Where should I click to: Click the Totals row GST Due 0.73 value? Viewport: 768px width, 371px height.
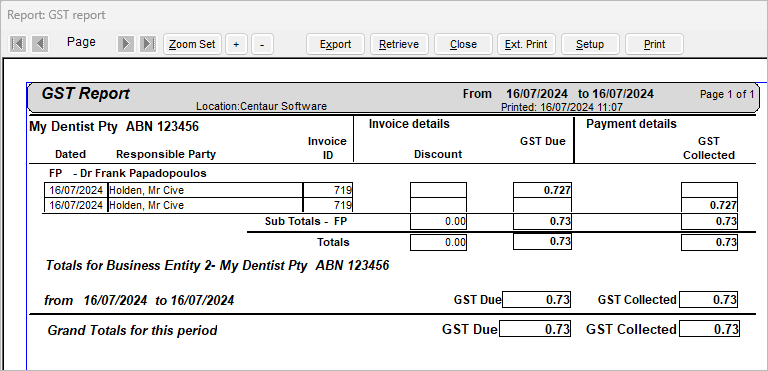(x=542, y=242)
